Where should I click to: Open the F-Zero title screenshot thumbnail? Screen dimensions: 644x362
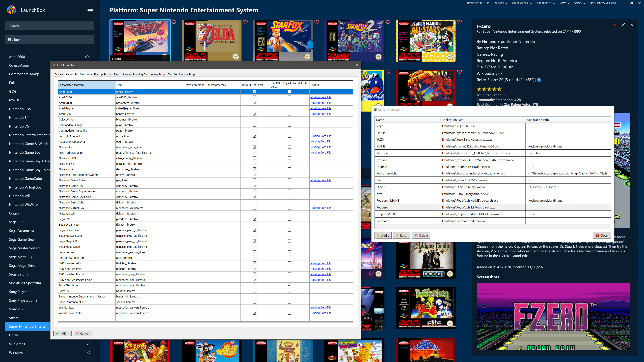553,316
